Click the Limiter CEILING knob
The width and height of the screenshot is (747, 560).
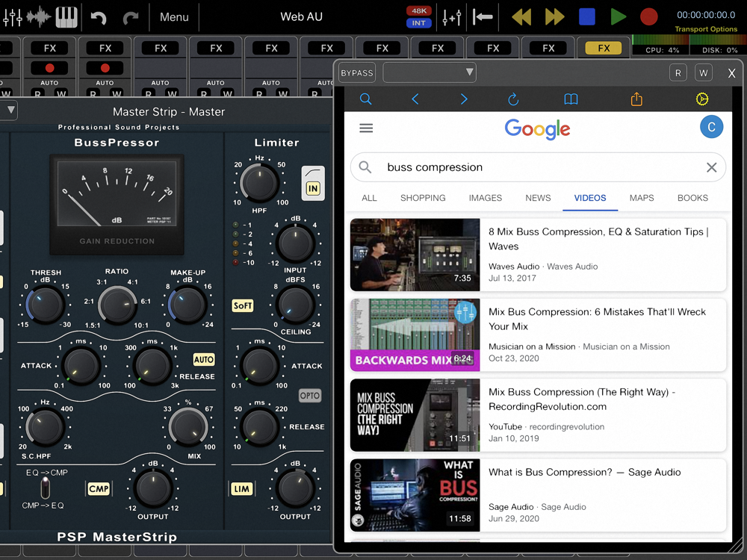295,305
